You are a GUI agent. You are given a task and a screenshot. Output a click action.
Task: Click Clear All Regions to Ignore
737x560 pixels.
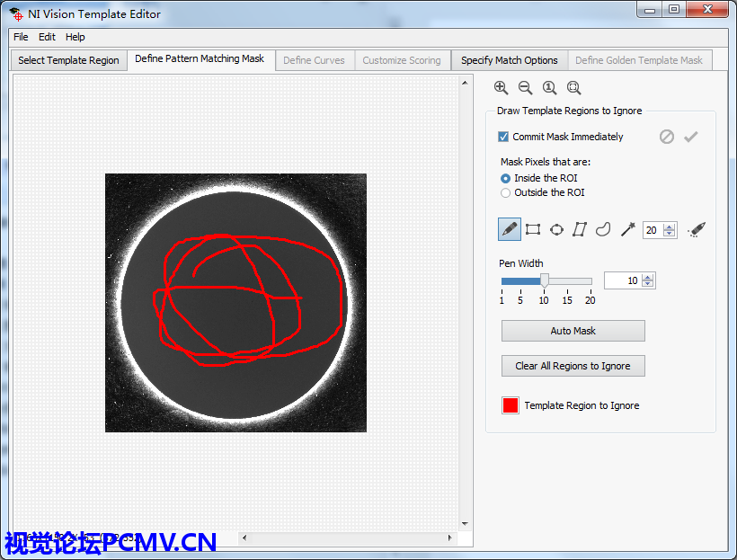[573, 366]
